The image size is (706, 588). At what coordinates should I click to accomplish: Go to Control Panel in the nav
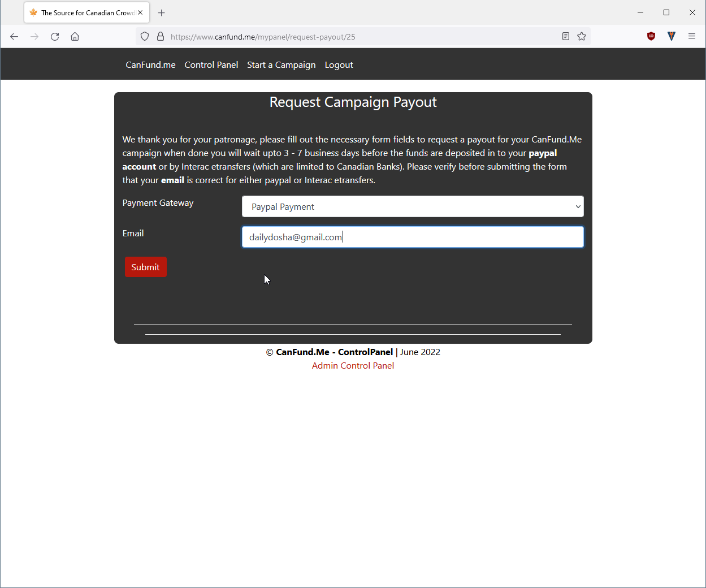(x=211, y=65)
